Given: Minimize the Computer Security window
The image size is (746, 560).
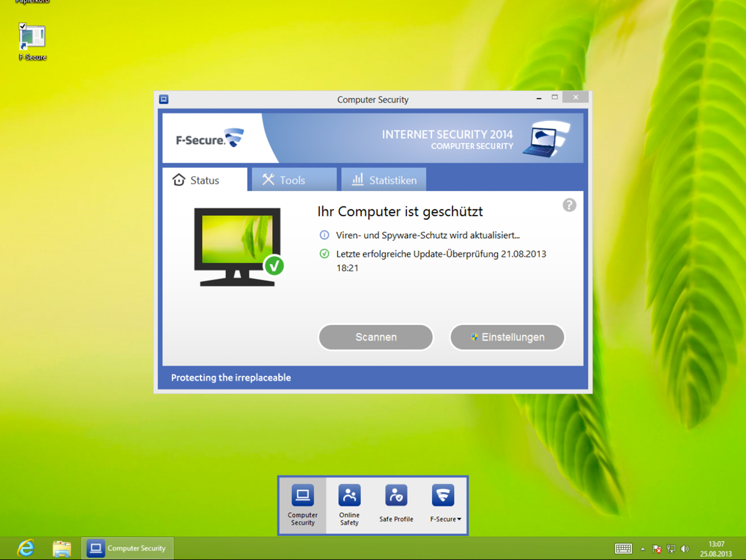Looking at the screenshot, I should point(539,98).
